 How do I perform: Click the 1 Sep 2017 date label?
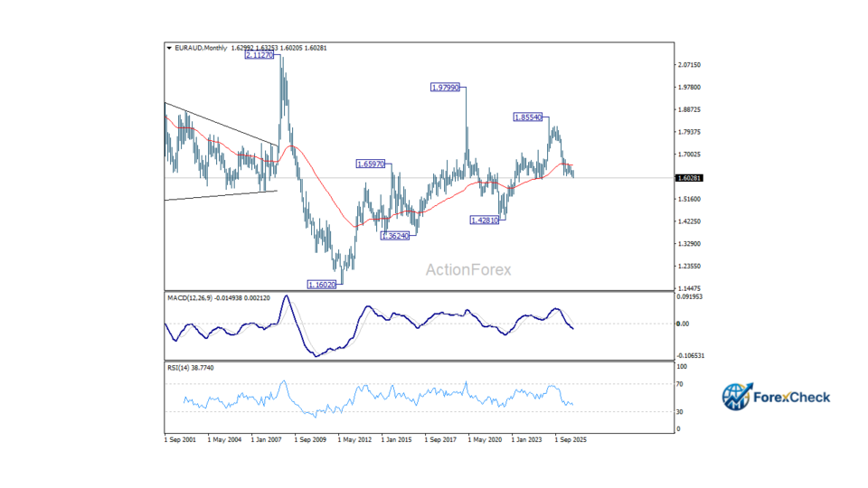coord(440,440)
